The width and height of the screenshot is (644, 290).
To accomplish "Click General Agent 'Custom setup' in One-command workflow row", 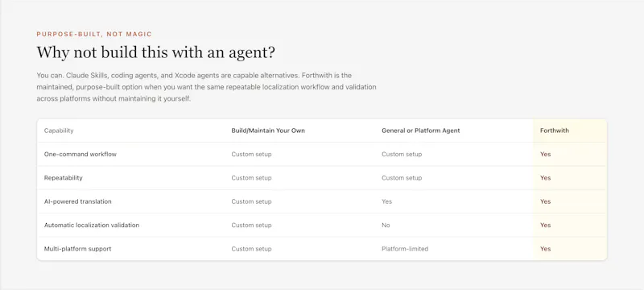I will 402,154.
